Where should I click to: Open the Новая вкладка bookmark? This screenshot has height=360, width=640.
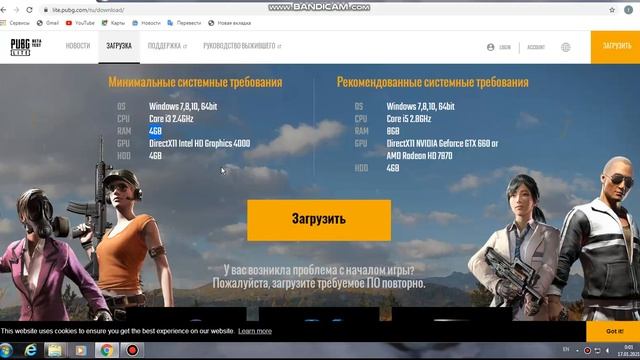point(230,23)
